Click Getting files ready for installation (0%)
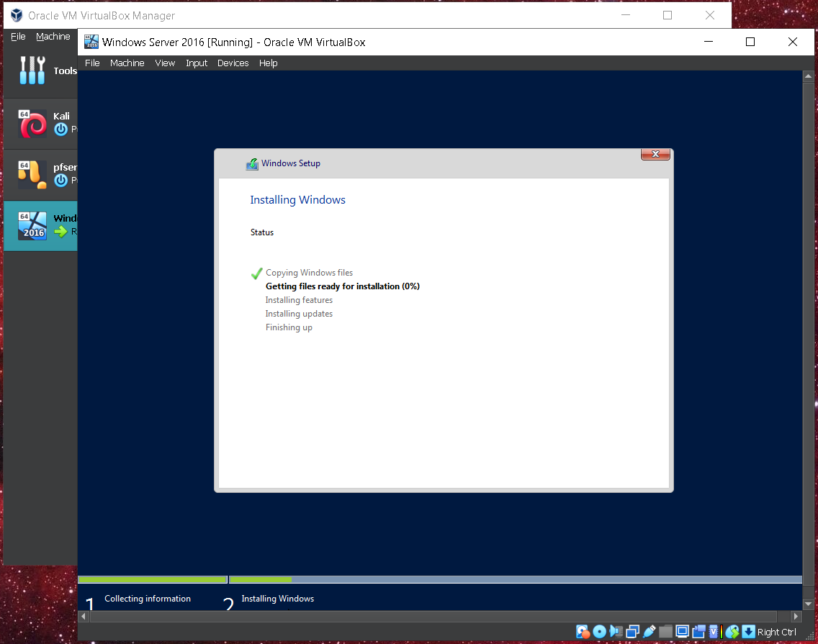818x644 pixels. tap(343, 286)
